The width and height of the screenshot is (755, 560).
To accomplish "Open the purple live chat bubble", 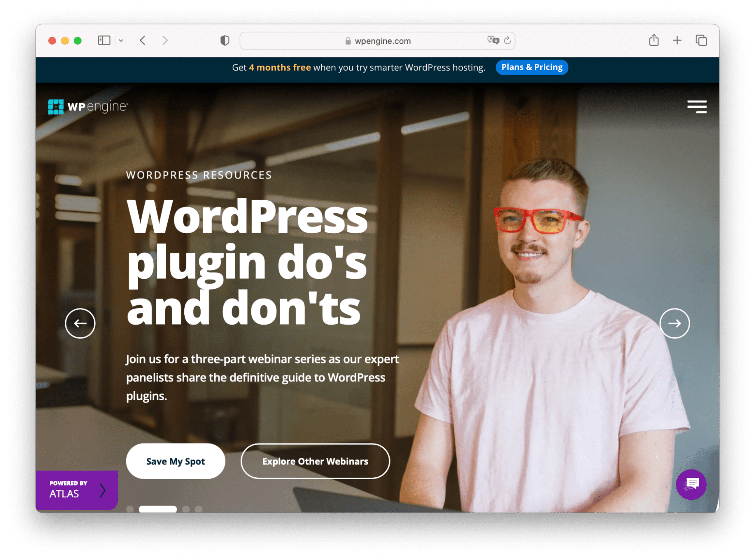I will (691, 485).
